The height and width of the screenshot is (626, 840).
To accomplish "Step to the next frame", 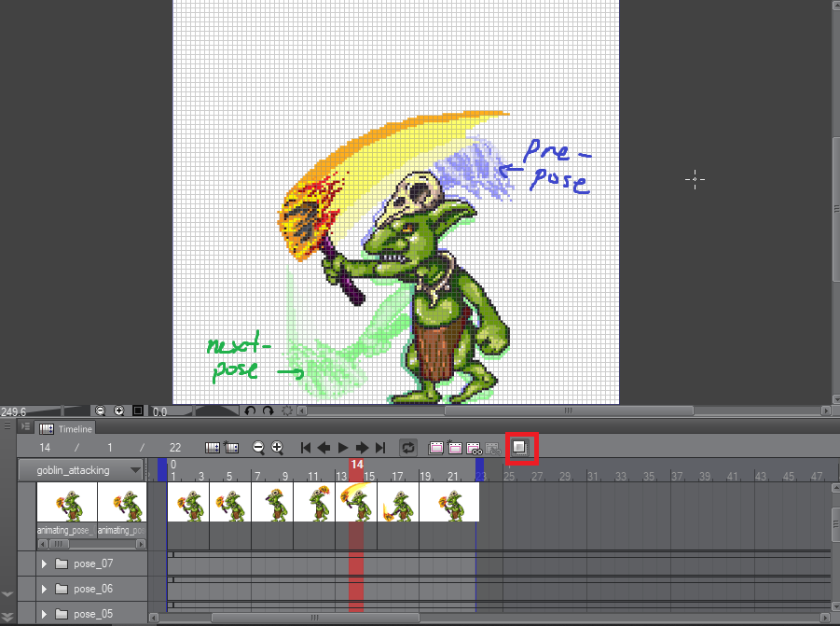I will 362,448.
